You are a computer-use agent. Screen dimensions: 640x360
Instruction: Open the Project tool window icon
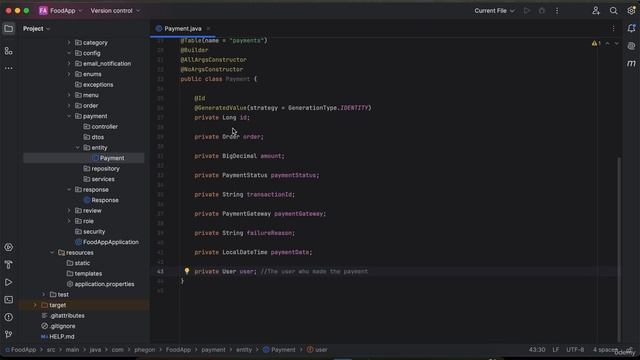tap(9, 29)
